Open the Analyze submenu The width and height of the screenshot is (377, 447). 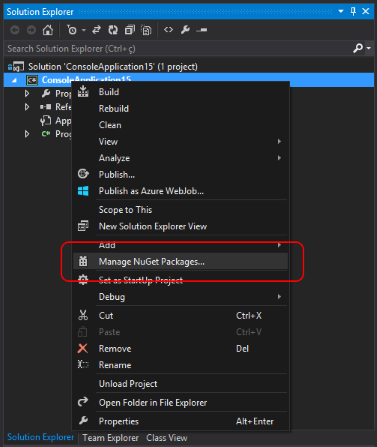click(x=180, y=158)
